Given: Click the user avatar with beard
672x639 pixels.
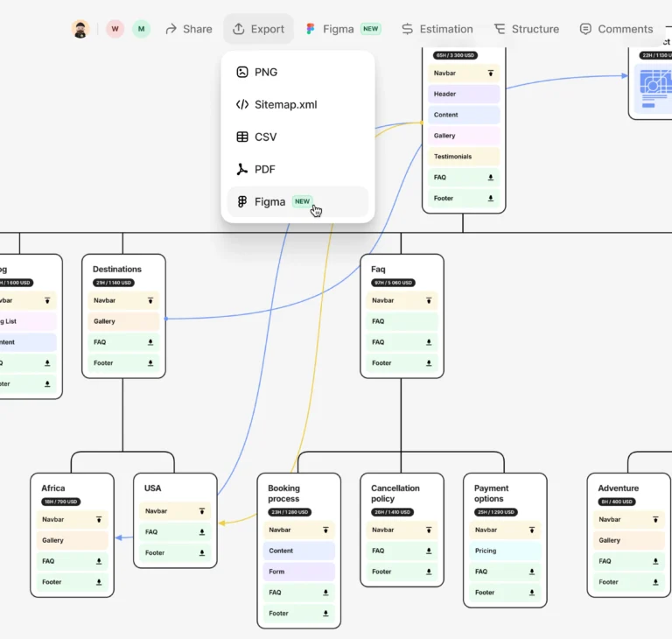Looking at the screenshot, I should (x=80, y=29).
